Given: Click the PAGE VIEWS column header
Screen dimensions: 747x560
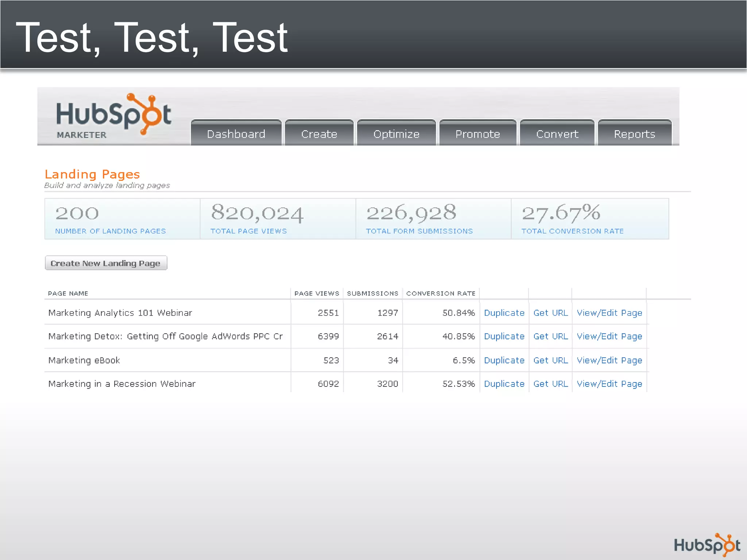Looking at the screenshot, I should (x=317, y=293).
